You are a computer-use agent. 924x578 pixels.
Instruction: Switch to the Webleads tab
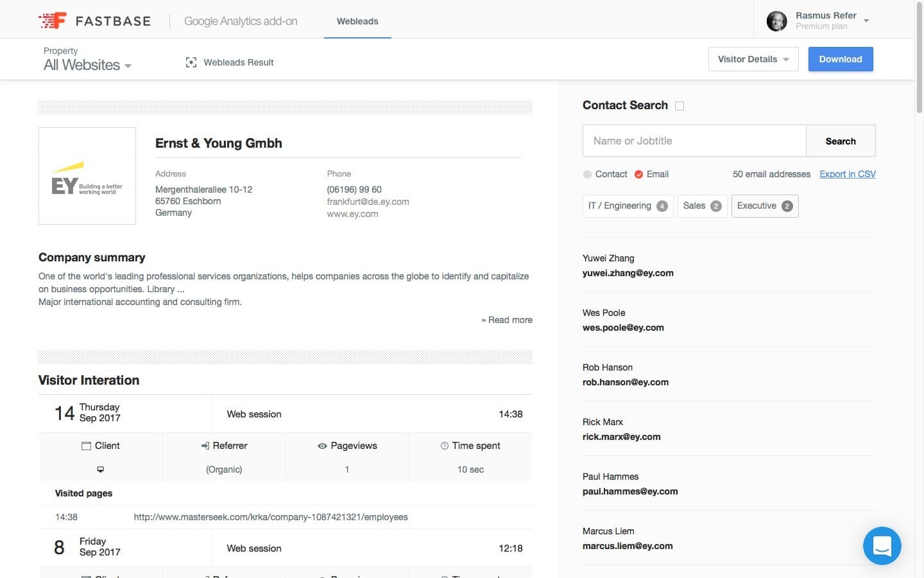click(357, 21)
